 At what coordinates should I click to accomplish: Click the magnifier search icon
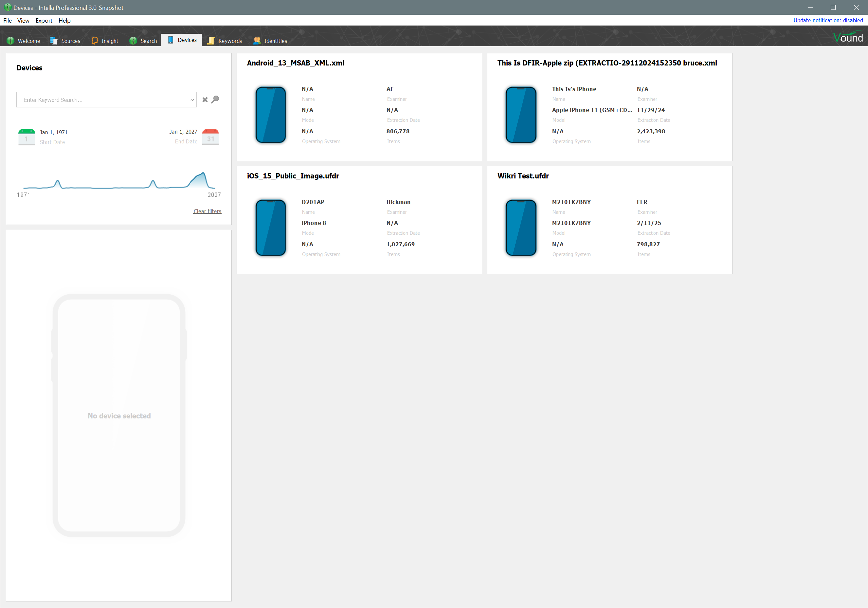pos(215,100)
